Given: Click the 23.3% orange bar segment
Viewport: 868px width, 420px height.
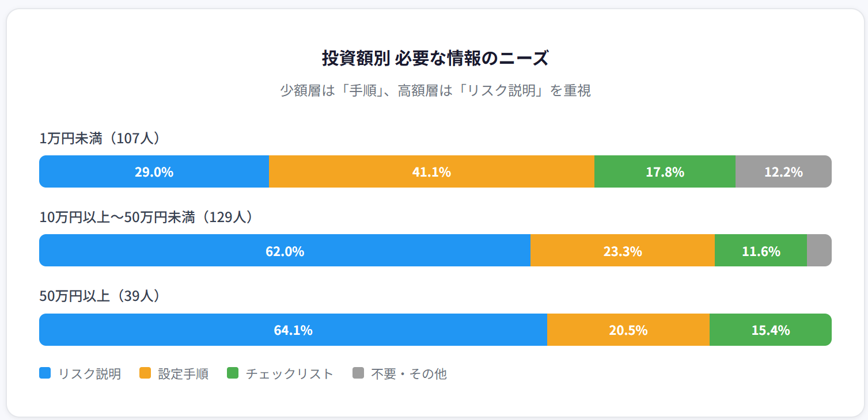Looking at the screenshot, I should [x=623, y=250].
